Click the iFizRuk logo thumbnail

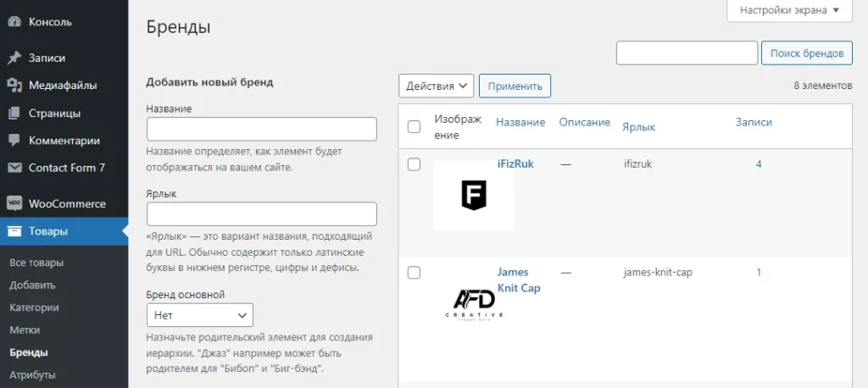pyautogui.click(x=474, y=196)
